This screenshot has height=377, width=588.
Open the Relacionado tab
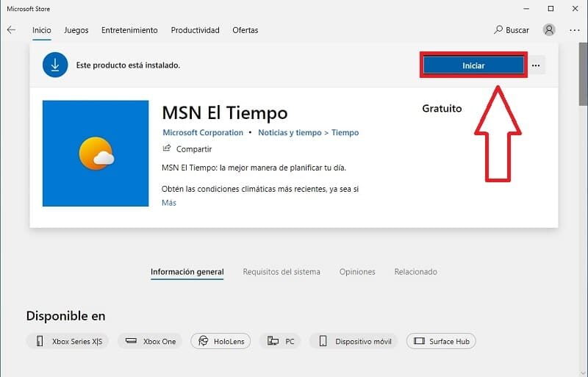point(415,272)
